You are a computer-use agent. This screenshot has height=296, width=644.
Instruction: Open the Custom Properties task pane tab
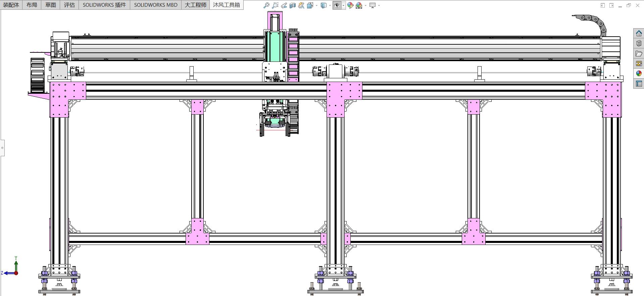639,84
